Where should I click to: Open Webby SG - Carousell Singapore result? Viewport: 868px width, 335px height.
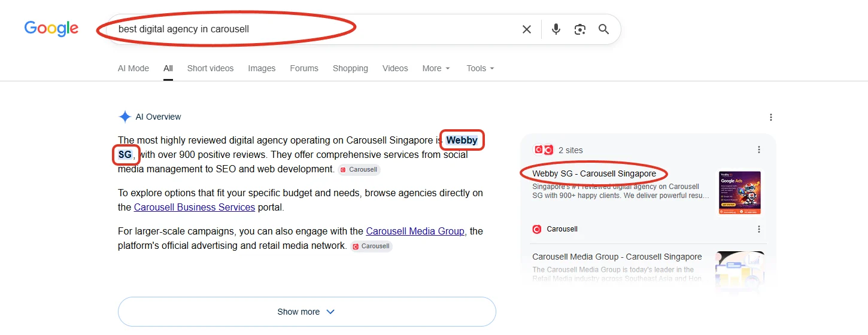point(594,173)
